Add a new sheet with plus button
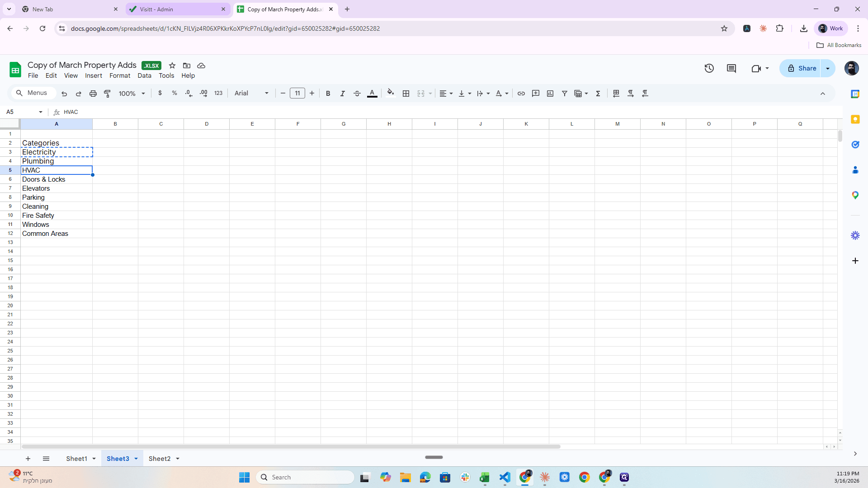 click(x=28, y=459)
